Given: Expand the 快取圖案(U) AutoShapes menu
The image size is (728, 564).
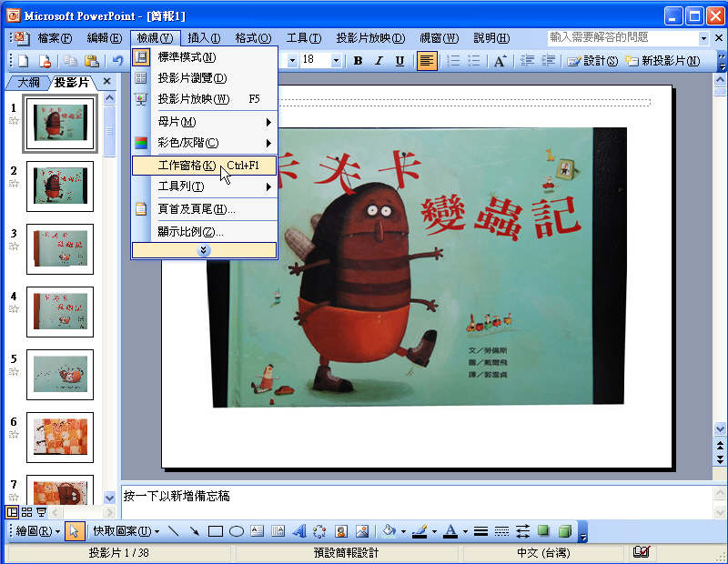Looking at the screenshot, I should click(126, 531).
